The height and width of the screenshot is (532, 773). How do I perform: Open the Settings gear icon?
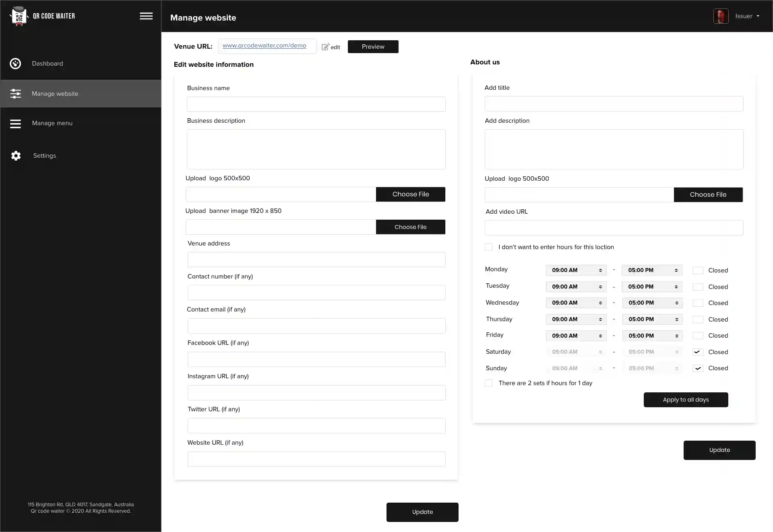pos(16,156)
